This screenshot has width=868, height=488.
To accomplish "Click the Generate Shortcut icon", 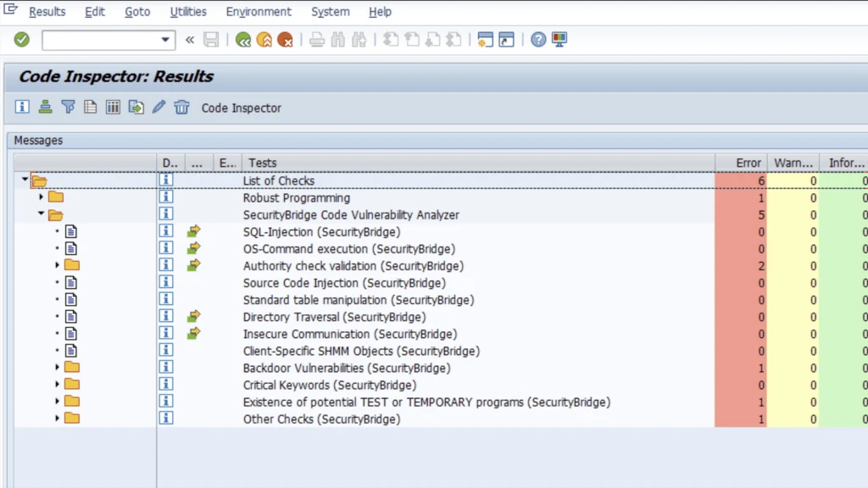I will 507,39.
